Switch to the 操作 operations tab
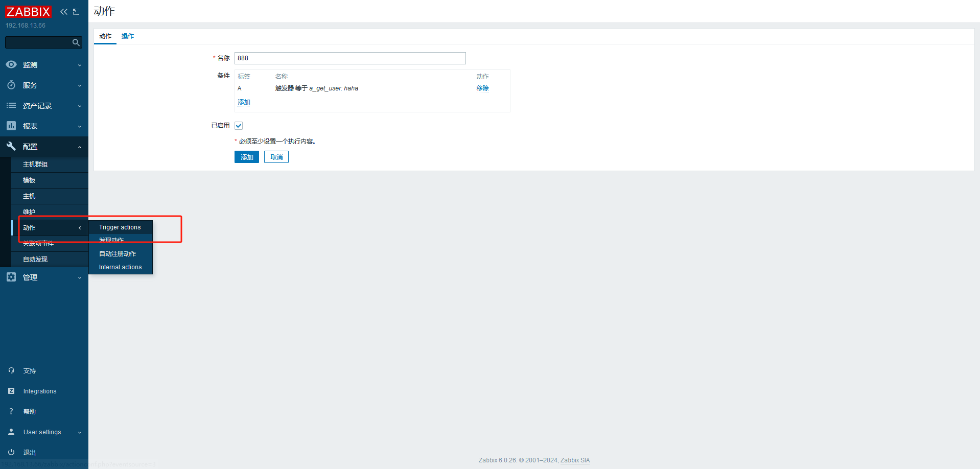 coord(128,36)
